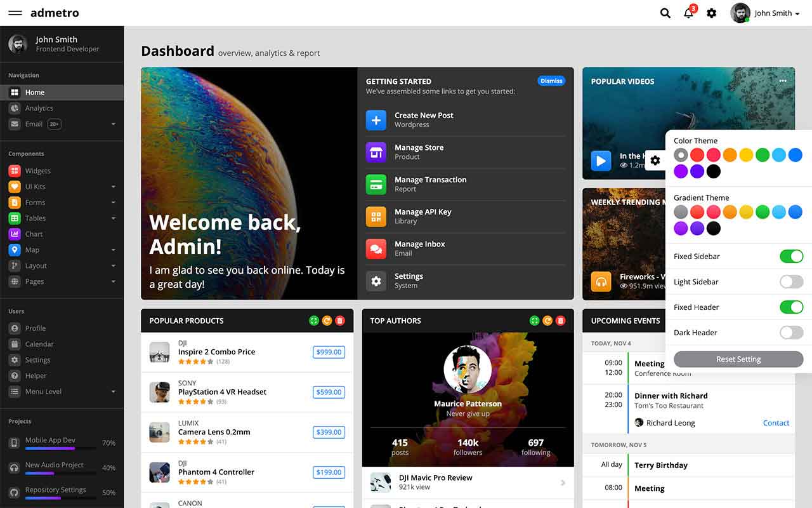Open the John Smith user dropdown
Screen dimensions: 812x508
click(x=765, y=13)
